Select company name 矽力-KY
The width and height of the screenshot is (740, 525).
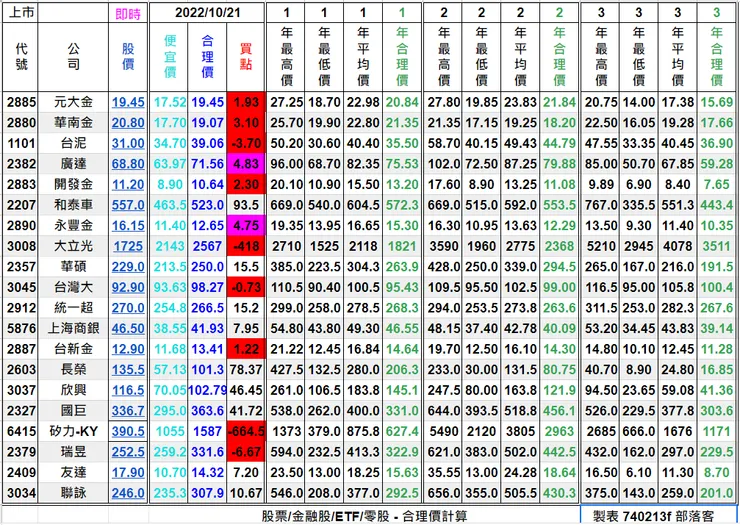click(73, 432)
